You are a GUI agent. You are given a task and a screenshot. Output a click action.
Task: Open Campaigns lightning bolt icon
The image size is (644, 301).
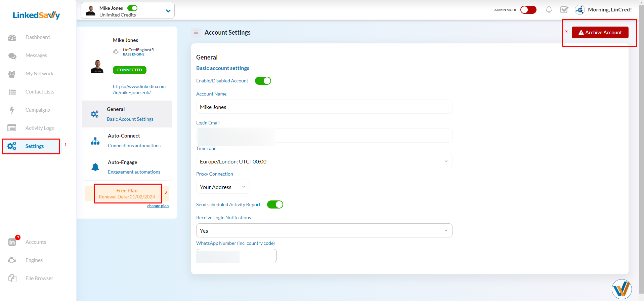click(x=12, y=110)
